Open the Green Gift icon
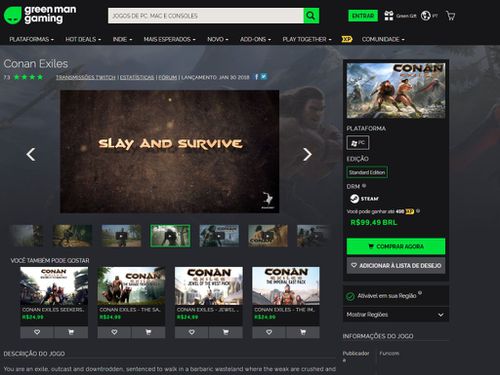 [x=389, y=16]
